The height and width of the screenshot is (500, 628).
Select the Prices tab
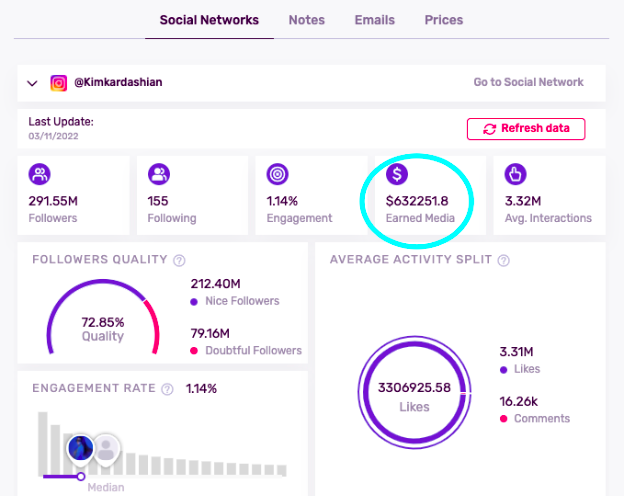point(443,20)
